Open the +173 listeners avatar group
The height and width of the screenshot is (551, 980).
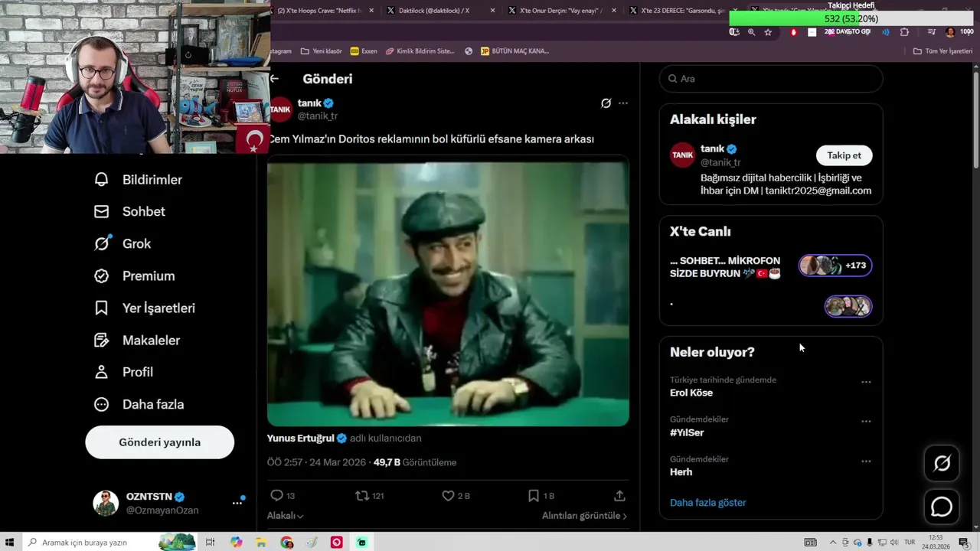click(x=835, y=266)
